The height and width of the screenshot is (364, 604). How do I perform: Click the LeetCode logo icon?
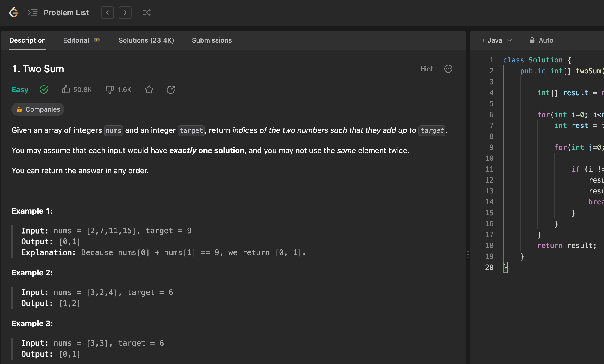click(14, 13)
